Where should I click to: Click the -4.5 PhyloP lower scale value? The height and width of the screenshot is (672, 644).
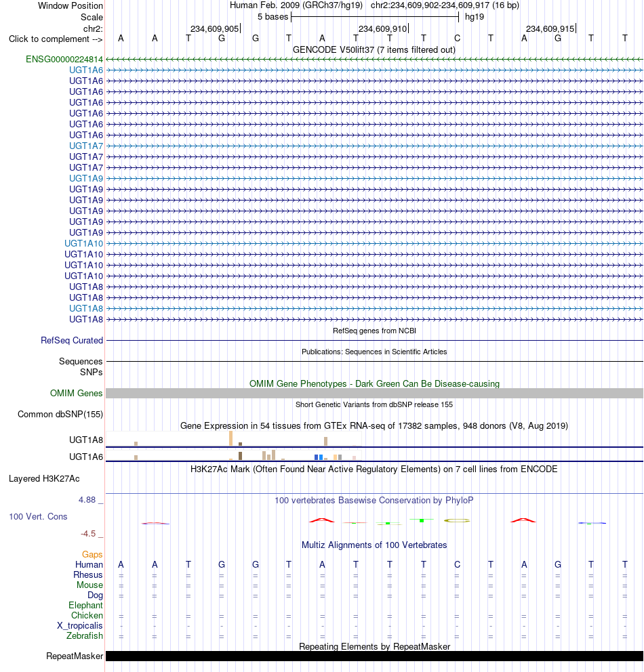coord(88,534)
